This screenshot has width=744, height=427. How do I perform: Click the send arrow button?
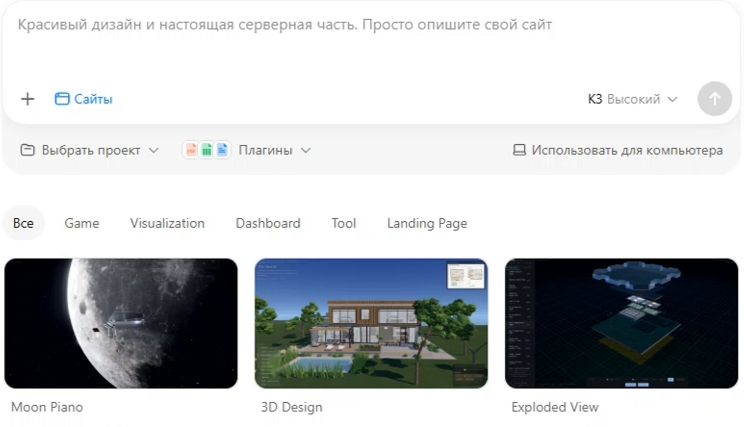click(x=714, y=99)
